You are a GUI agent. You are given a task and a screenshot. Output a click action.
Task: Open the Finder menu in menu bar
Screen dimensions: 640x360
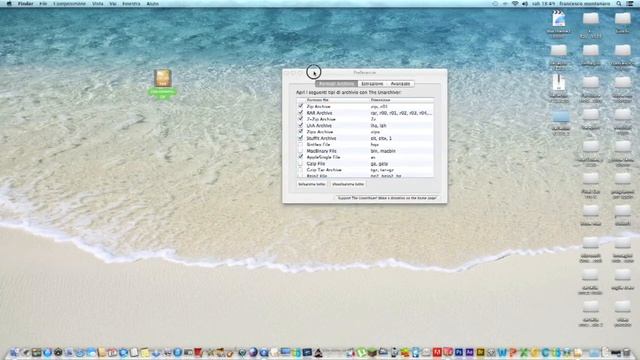click(x=26, y=4)
